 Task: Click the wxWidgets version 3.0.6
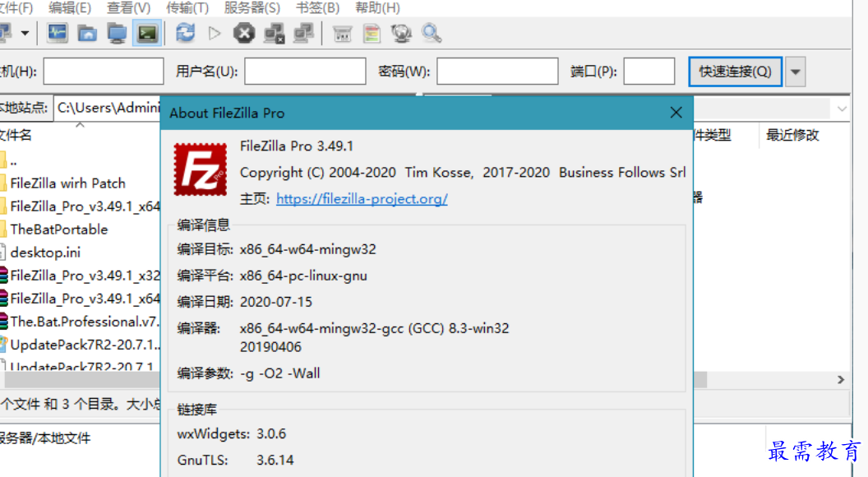(271, 433)
